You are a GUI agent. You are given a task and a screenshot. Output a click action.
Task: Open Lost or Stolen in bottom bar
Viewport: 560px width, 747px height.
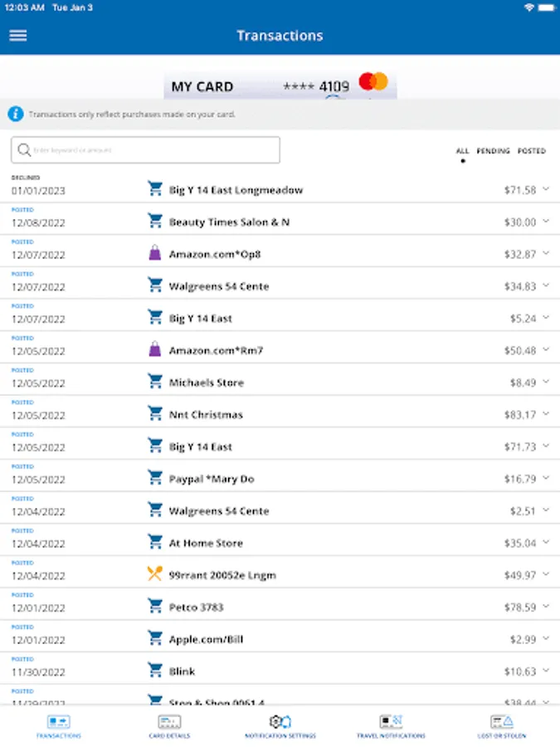coord(502,726)
